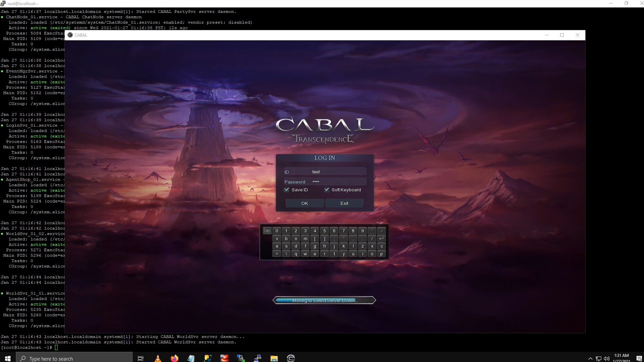Open the WinSCP padlock icon in taskbar

click(241, 358)
